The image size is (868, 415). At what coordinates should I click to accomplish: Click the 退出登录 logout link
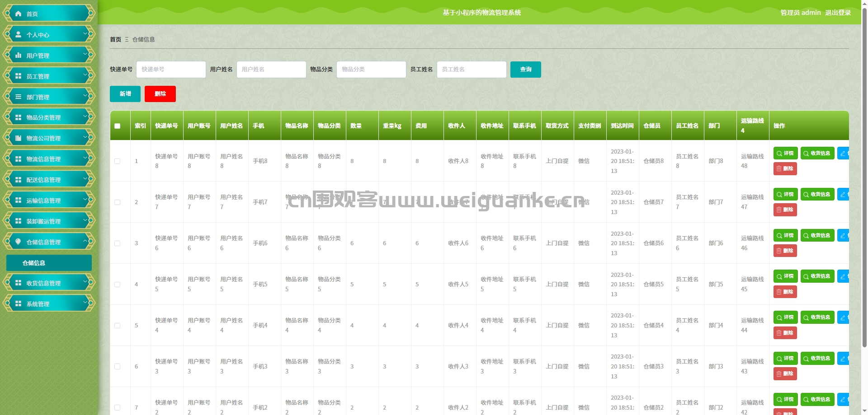click(838, 13)
